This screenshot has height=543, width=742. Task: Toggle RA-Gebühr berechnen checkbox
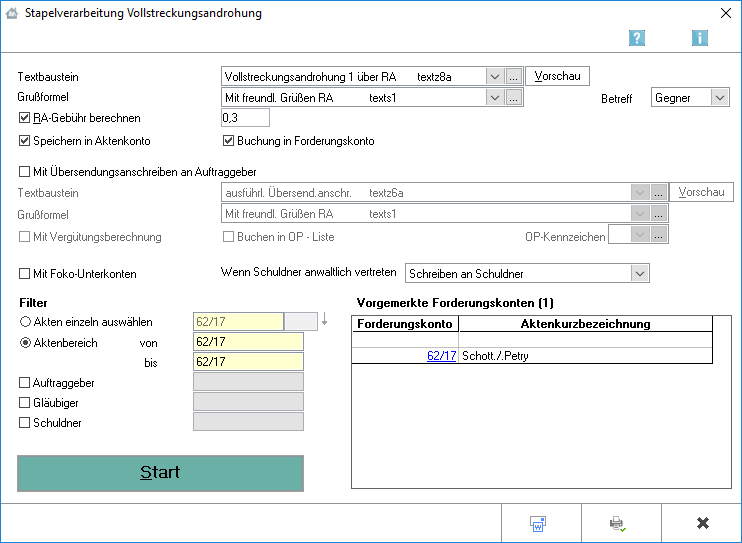click(24, 117)
